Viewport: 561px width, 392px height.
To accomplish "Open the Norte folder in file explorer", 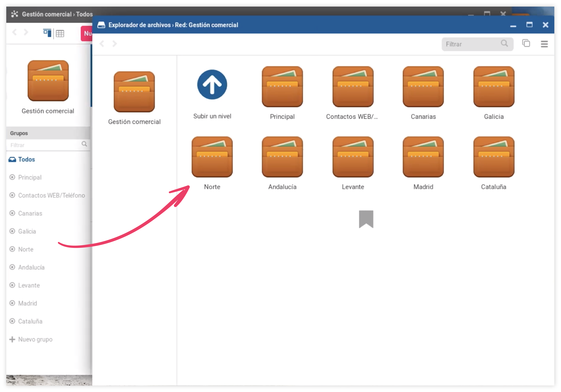I will (212, 157).
